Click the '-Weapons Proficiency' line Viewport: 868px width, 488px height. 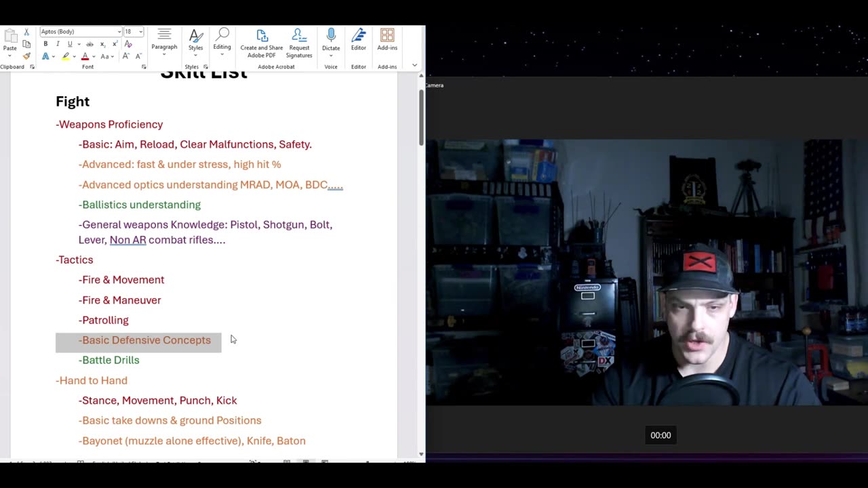109,125
